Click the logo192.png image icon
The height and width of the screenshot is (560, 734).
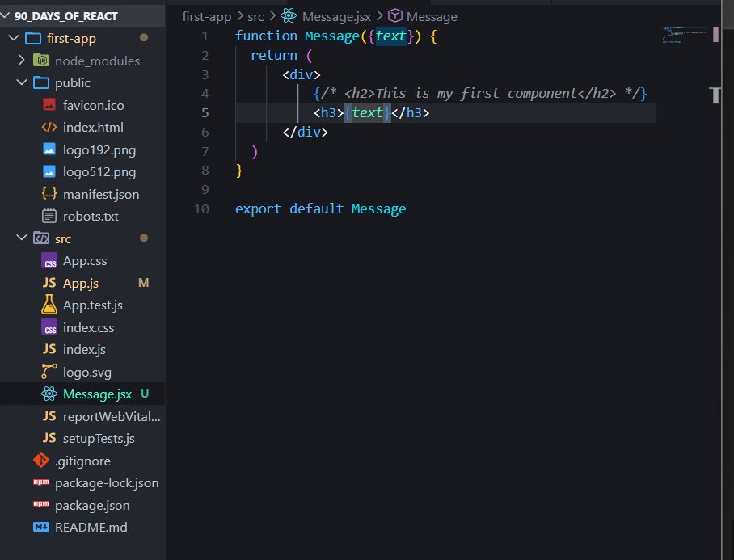coord(49,149)
